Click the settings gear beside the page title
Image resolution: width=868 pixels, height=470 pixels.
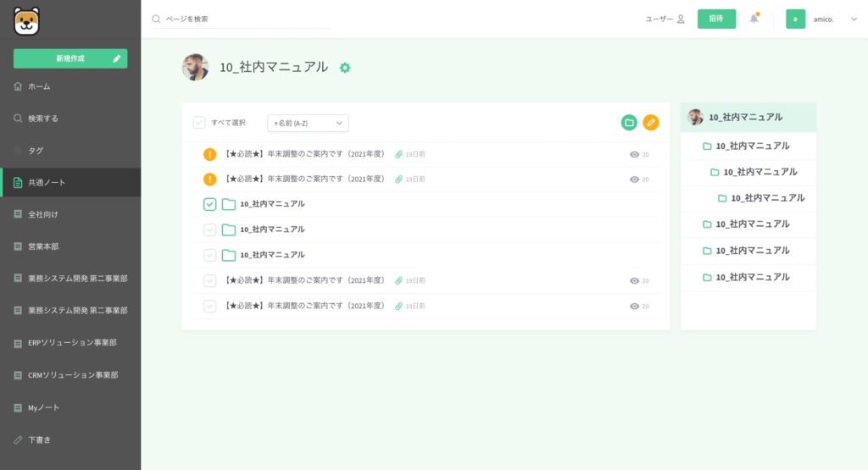(345, 68)
